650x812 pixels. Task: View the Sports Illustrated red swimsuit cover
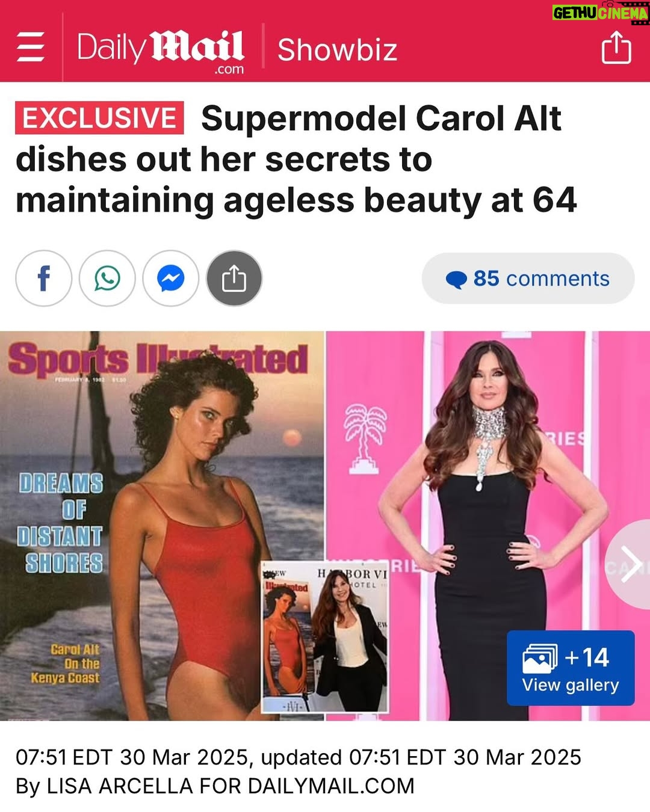[162, 525]
